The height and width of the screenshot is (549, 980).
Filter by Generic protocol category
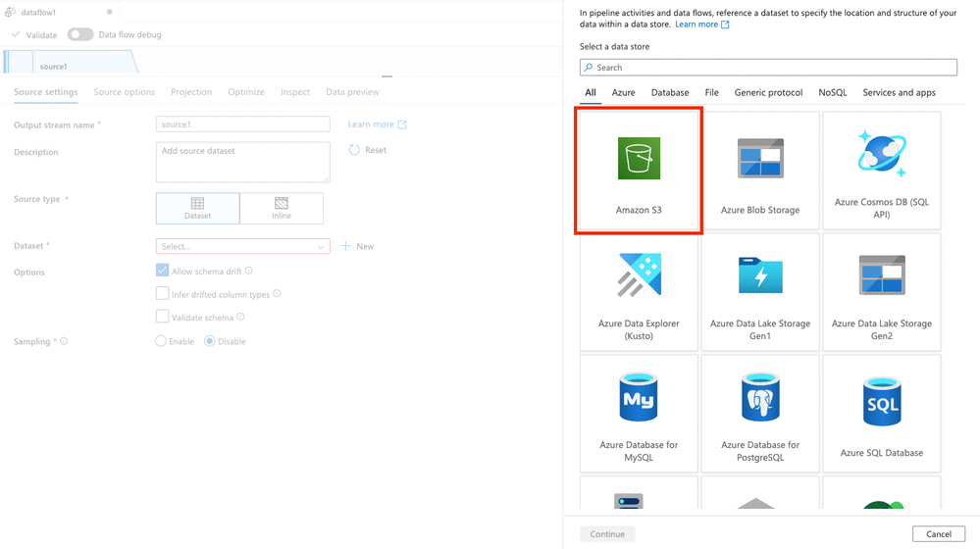click(768, 92)
